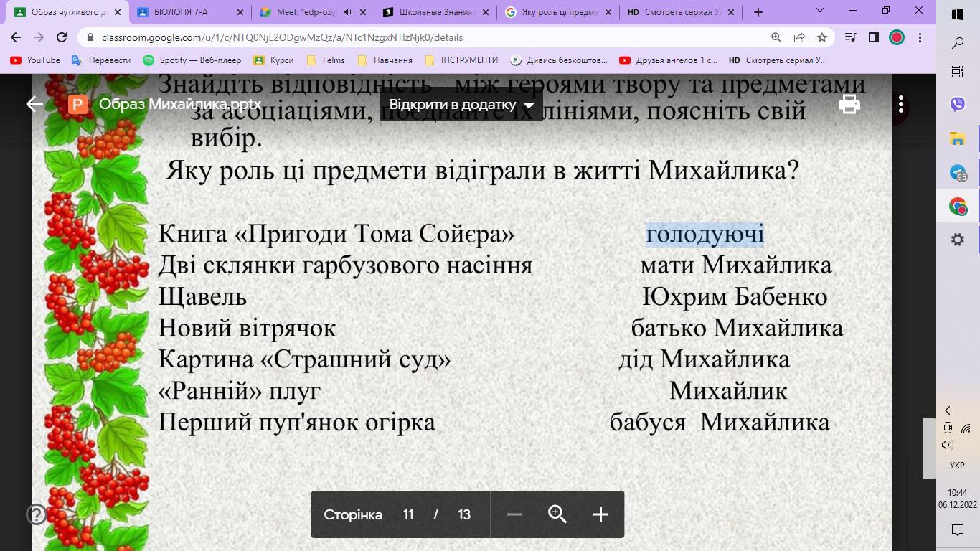Open the notification center
The width and height of the screenshot is (980, 551).
(x=957, y=529)
